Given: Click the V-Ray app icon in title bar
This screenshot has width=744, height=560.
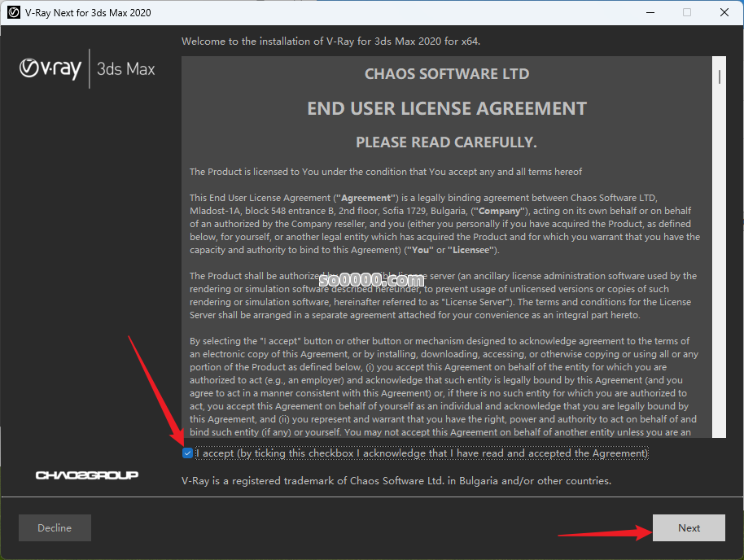Looking at the screenshot, I should point(14,12).
